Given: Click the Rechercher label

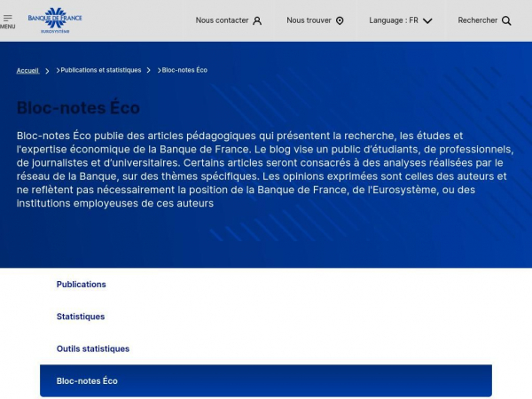Looking at the screenshot, I should coord(478,20).
